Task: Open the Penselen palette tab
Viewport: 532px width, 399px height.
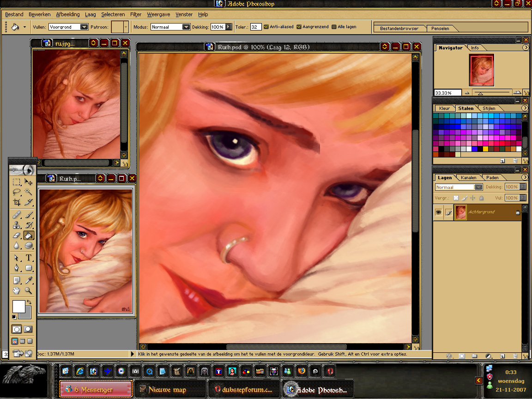Action: pyautogui.click(x=440, y=28)
